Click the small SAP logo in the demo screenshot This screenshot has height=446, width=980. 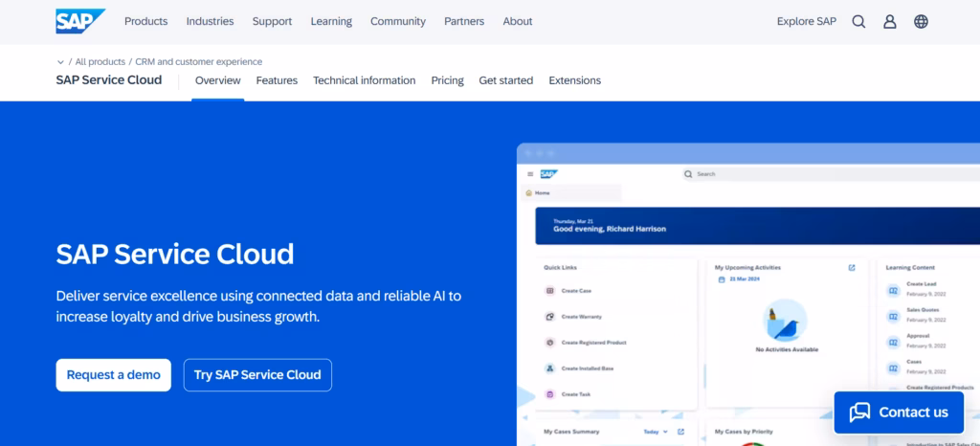point(548,174)
